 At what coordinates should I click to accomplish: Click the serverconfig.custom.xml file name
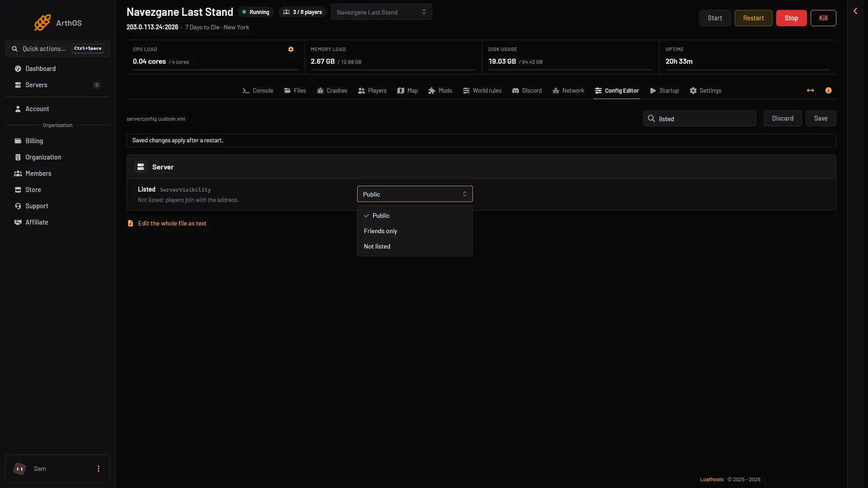click(156, 119)
